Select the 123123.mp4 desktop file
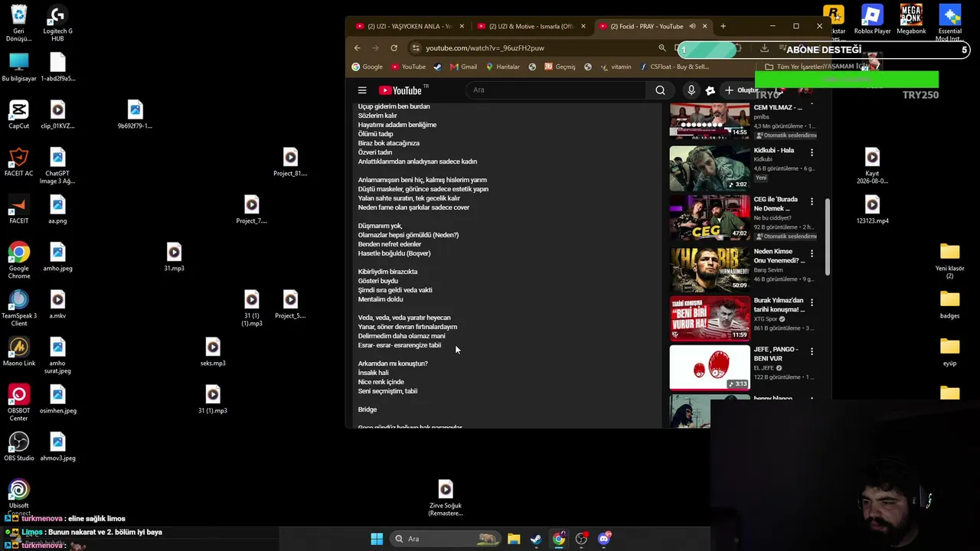Image resolution: width=980 pixels, height=551 pixels. click(872, 210)
